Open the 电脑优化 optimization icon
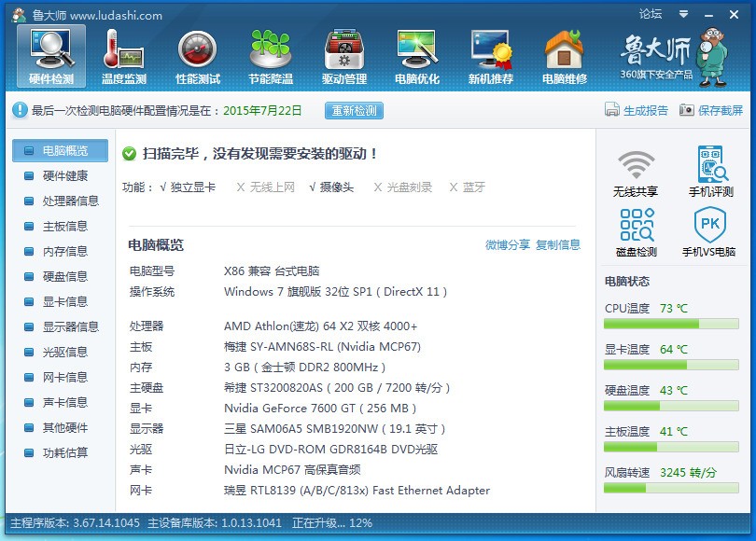The height and width of the screenshot is (541, 756). point(417,56)
